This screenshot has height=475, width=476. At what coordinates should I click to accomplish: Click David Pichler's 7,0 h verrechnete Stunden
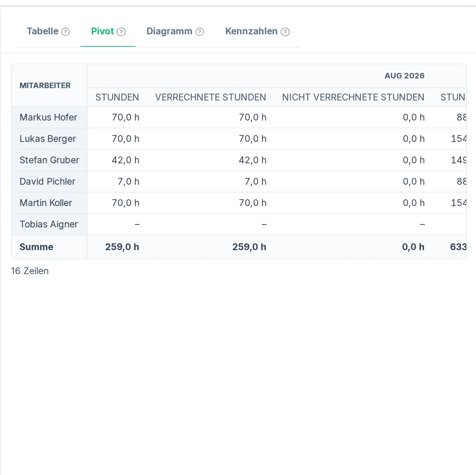(256, 181)
